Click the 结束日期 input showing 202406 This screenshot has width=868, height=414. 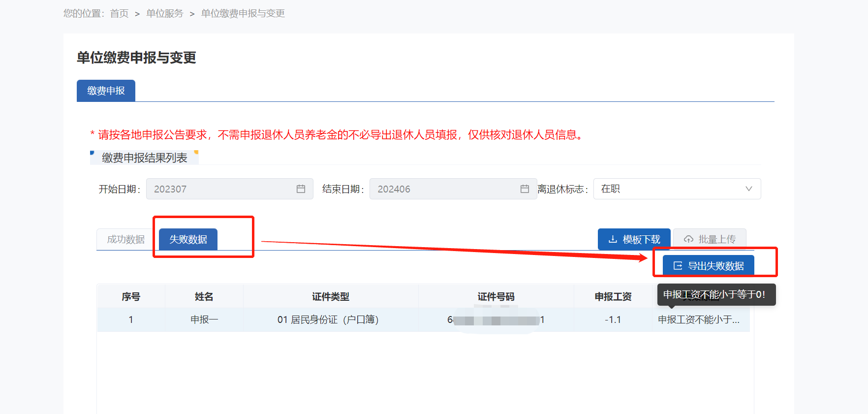[453, 189]
